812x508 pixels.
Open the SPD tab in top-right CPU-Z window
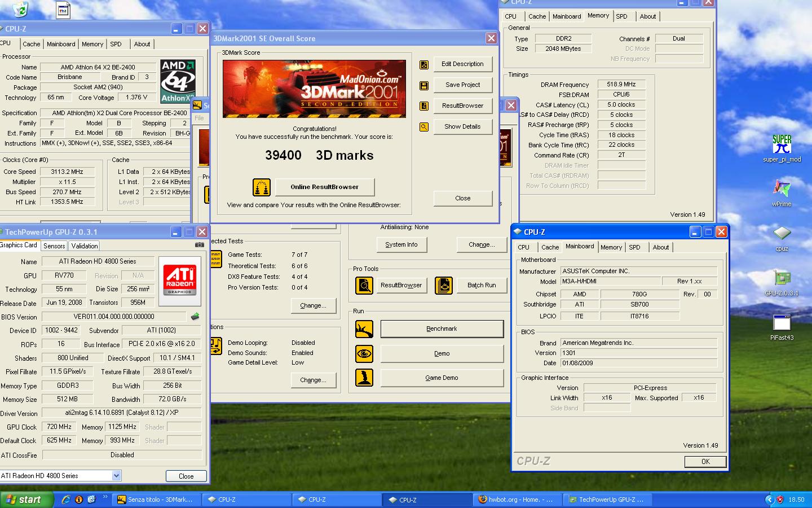pos(621,16)
